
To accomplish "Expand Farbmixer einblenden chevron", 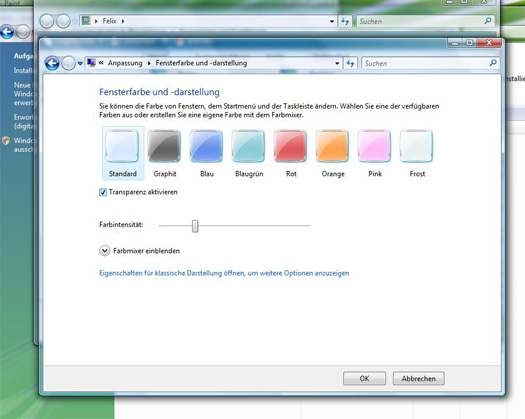I will pos(104,251).
